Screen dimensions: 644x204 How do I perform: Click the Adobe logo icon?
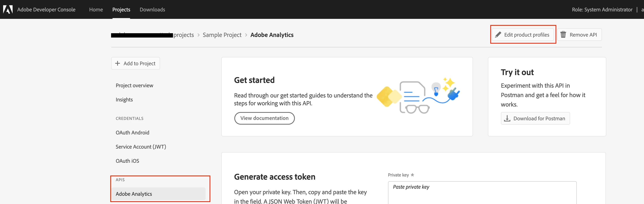click(x=8, y=9)
